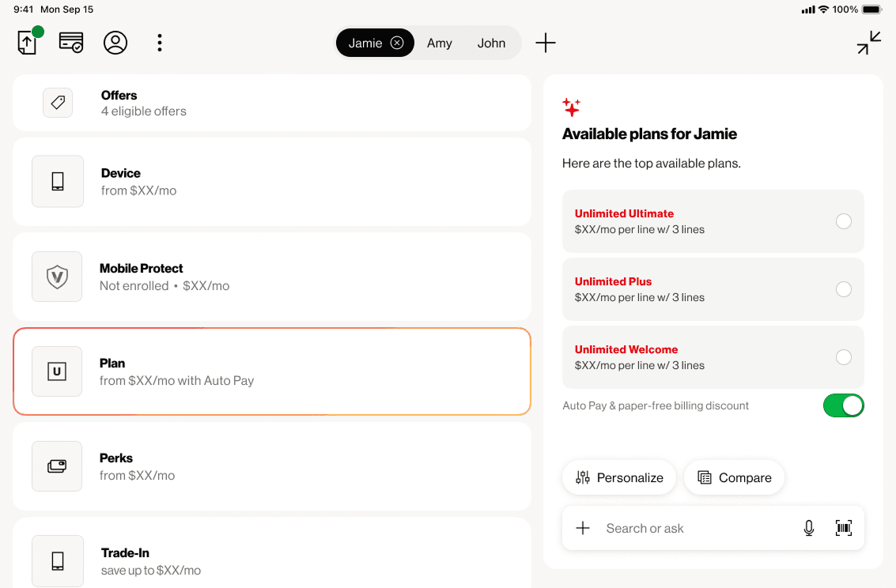
Task: Open the payment card verification icon
Action: [x=71, y=43]
